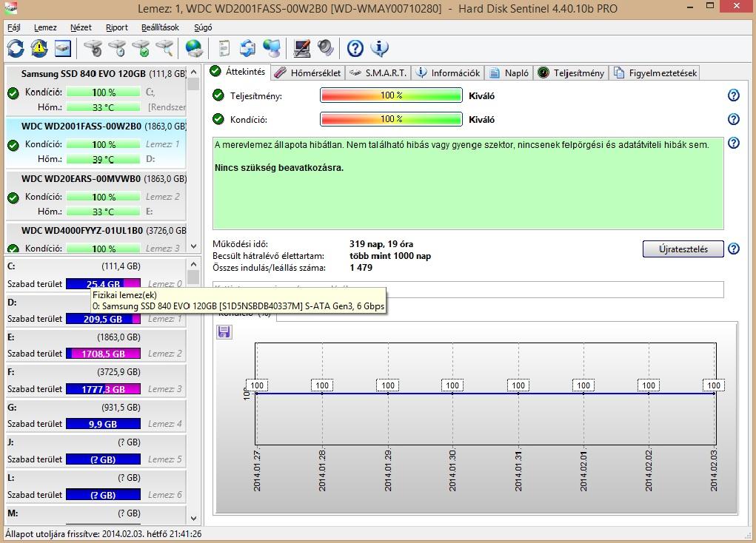Click the floppy save icon above graph
The image size is (756, 543).
click(224, 331)
